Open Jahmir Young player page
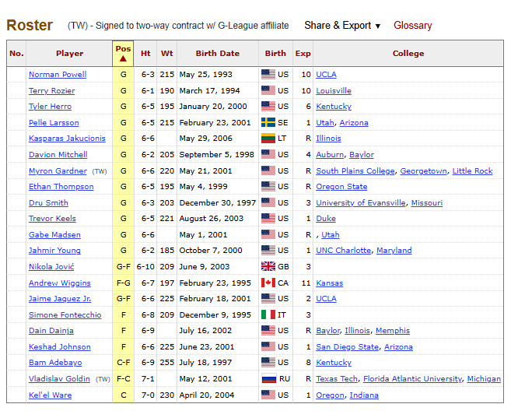This screenshot has height=411, width=532. click(x=54, y=251)
